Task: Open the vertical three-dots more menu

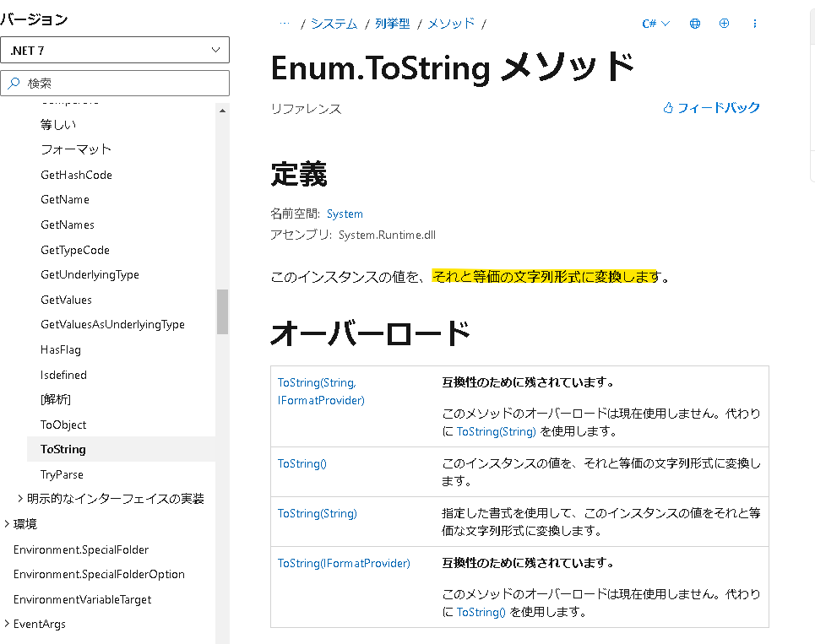Action: (755, 24)
